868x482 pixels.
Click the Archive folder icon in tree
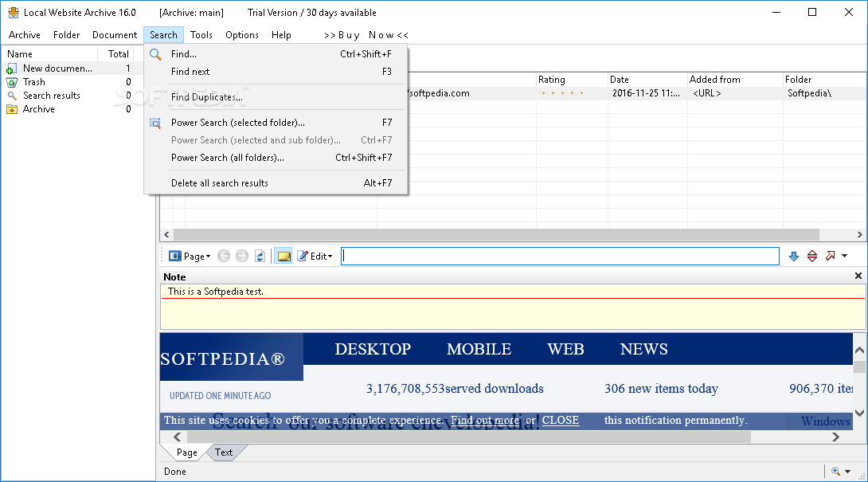pos(12,109)
